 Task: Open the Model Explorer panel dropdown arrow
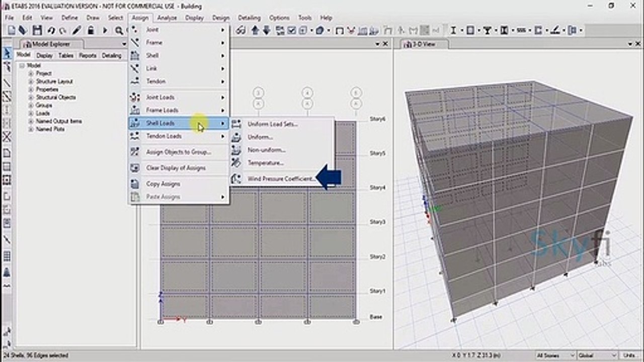click(x=124, y=44)
